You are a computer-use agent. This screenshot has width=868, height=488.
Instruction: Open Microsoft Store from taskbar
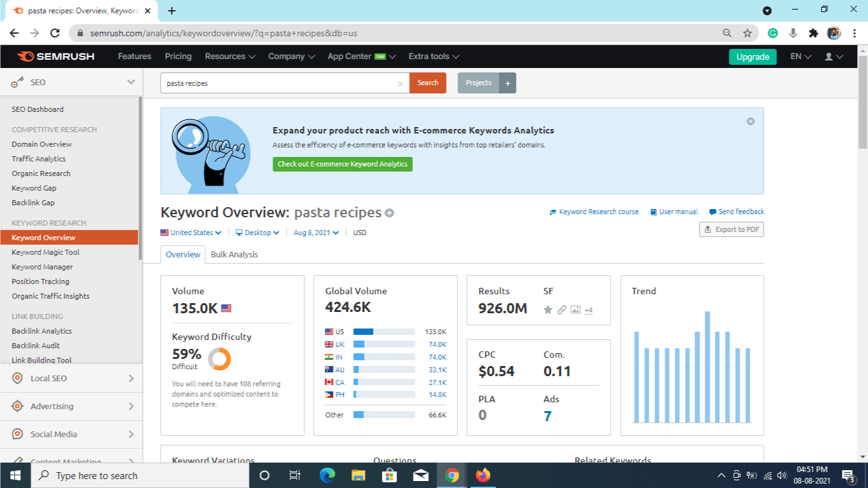pyautogui.click(x=390, y=475)
